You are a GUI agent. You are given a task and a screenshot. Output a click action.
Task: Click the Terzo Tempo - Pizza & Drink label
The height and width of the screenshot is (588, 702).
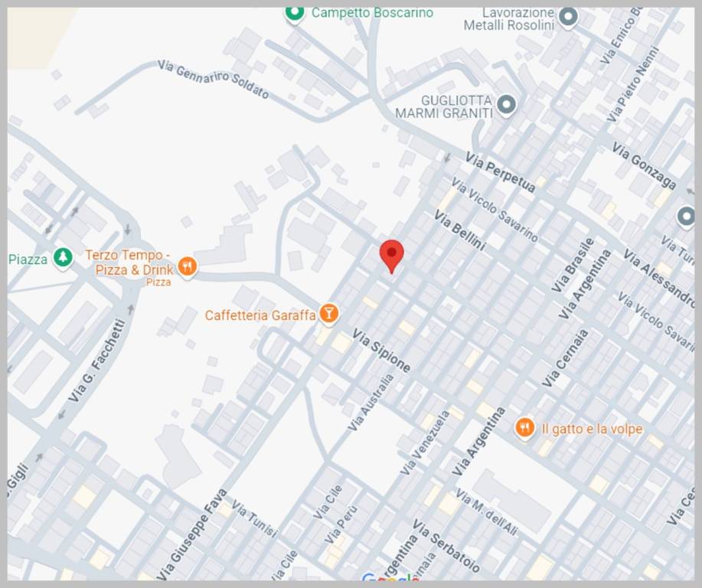(129, 263)
